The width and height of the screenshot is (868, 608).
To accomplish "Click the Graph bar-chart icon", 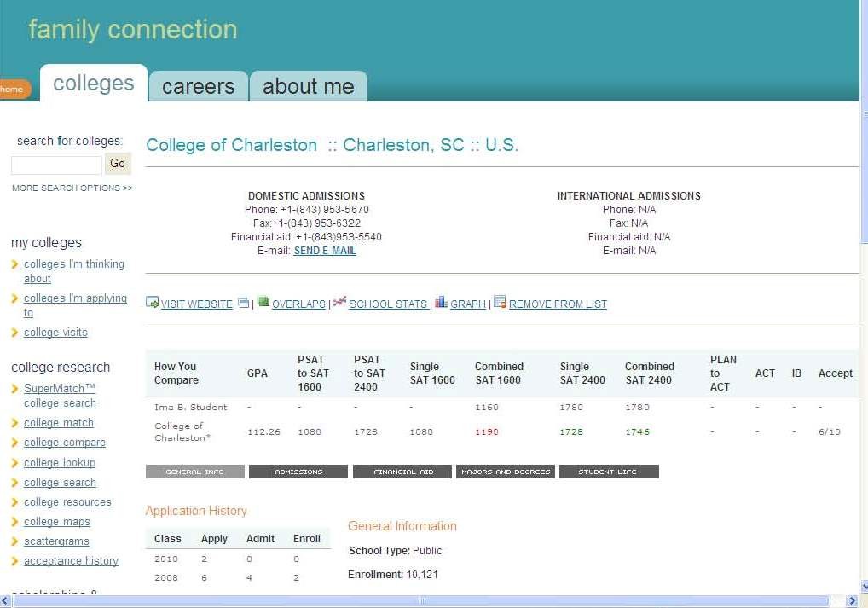I will (x=441, y=302).
